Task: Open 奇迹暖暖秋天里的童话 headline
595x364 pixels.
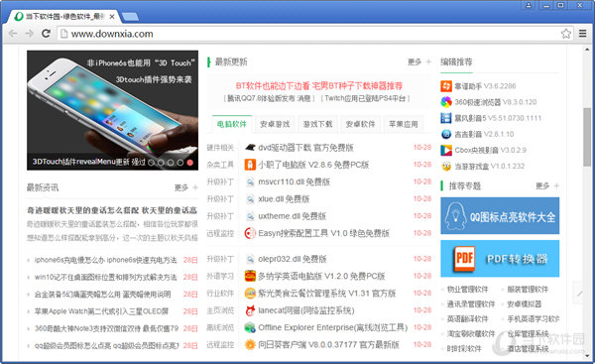Action: (112, 210)
